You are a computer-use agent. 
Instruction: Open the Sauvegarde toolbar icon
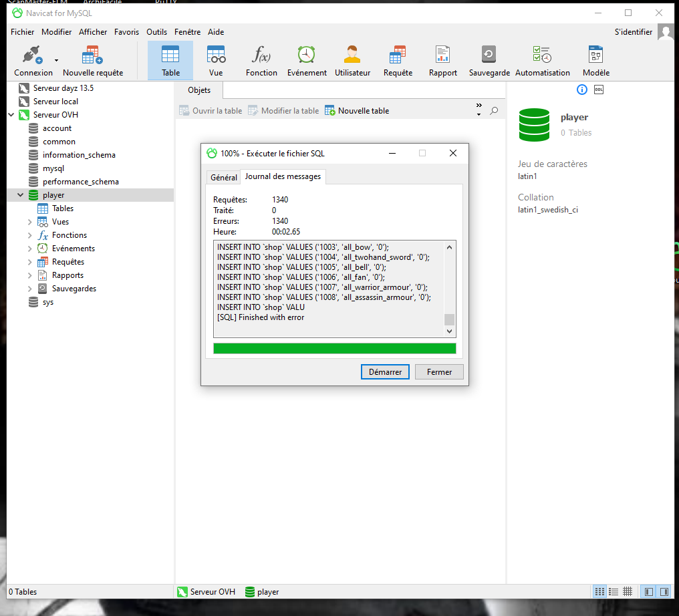tap(489, 61)
